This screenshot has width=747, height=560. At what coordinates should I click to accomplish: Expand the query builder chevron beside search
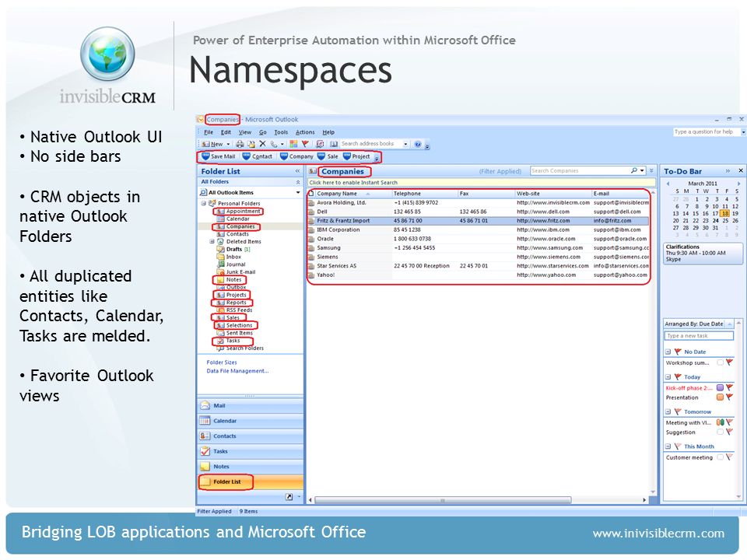(651, 170)
